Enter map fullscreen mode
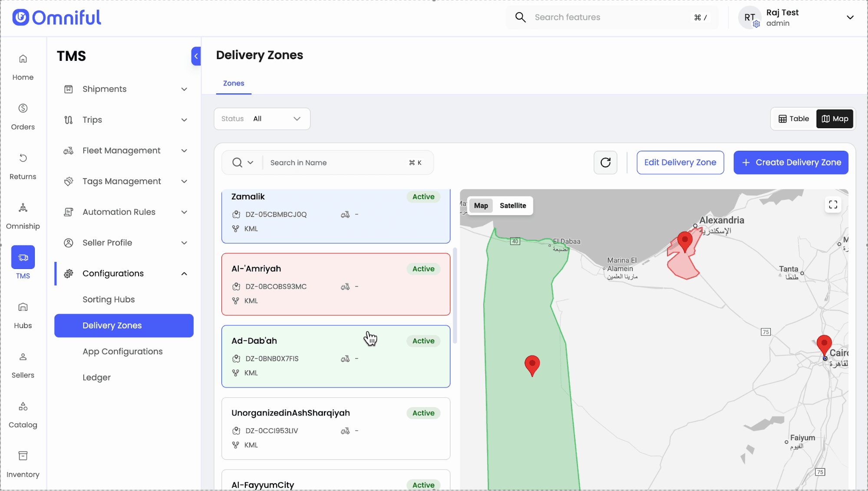This screenshot has height=491, width=868. pos(833,205)
